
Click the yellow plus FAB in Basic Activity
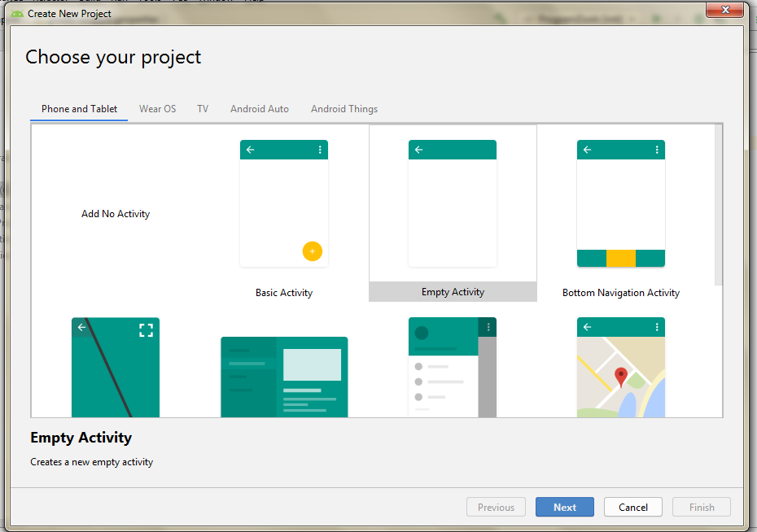click(313, 251)
